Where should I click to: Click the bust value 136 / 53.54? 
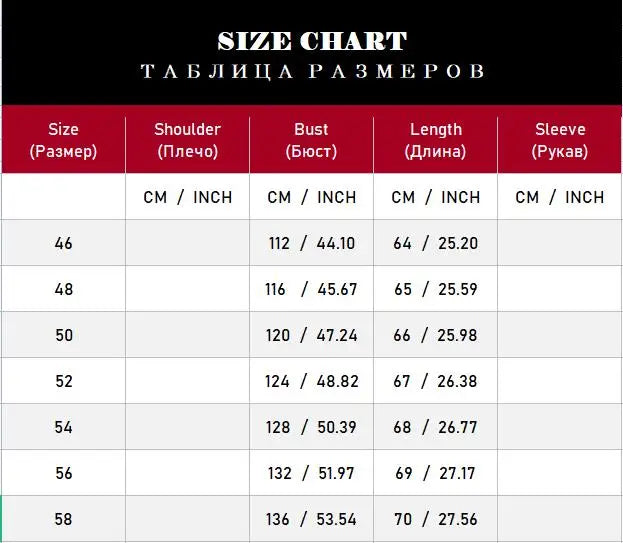tap(311, 519)
